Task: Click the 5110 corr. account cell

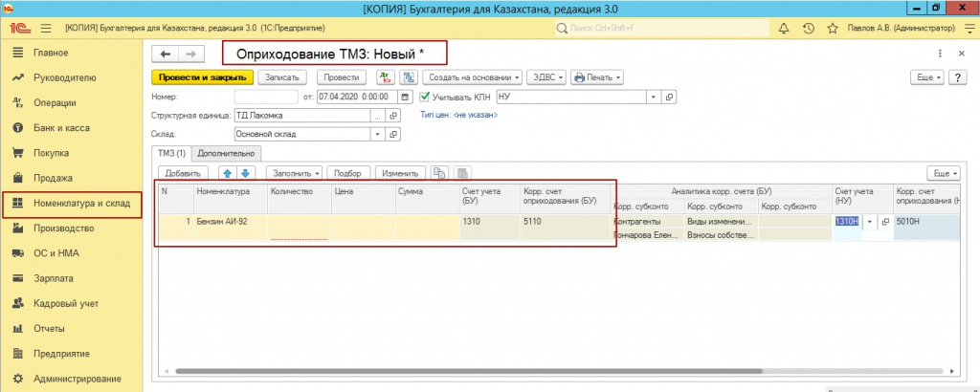Action: tap(565, 227)
